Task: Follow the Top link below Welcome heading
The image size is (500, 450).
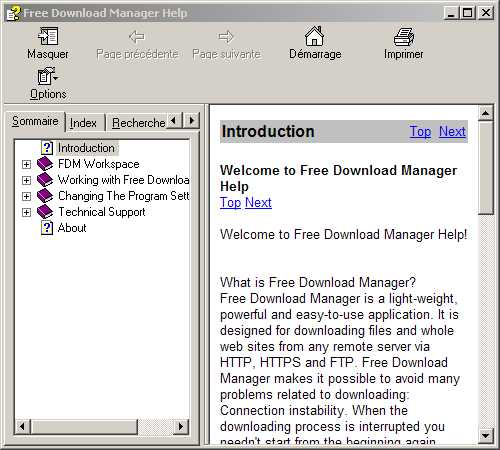Action: [x=230, y=203]
